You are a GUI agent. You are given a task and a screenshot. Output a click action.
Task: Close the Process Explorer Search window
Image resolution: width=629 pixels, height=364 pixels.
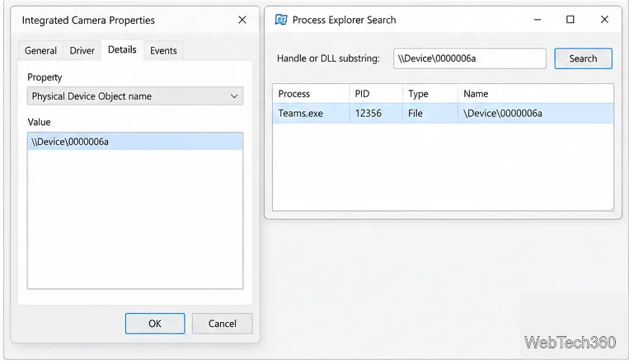[x=604, y=19]
